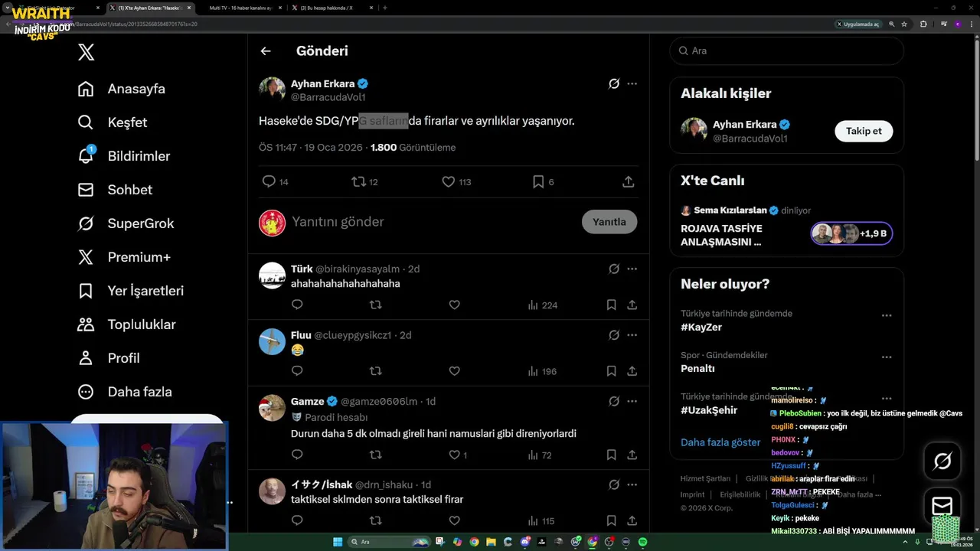
Task: Bookmark Fluu's comment
Action: click(611, 371)
